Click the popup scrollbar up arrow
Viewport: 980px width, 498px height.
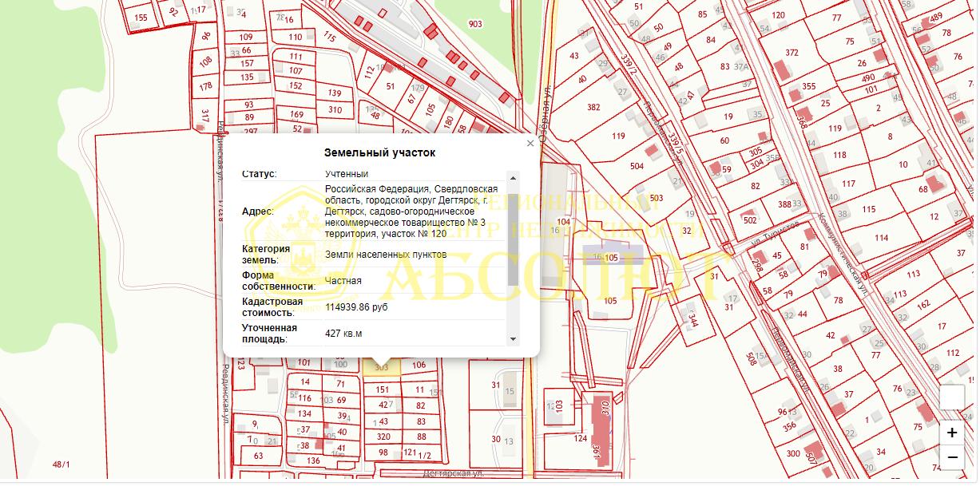pos(513,177)
